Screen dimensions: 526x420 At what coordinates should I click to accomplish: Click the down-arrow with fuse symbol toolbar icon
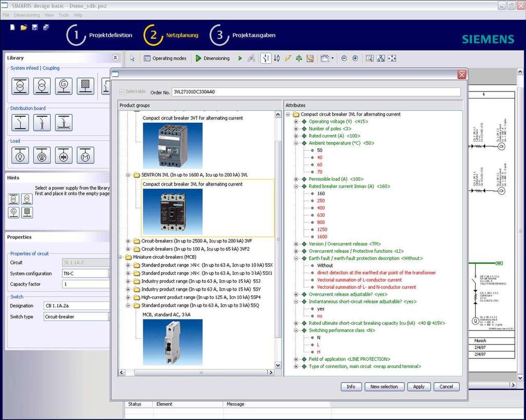(x=277, y=59)
